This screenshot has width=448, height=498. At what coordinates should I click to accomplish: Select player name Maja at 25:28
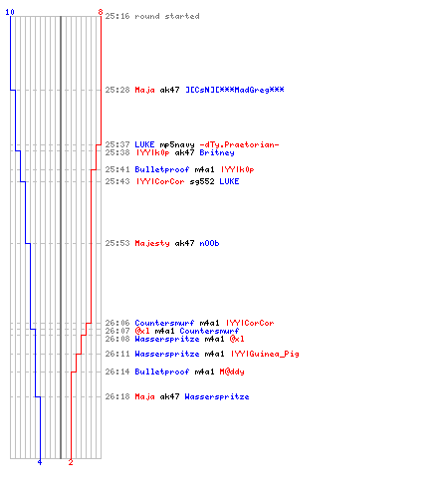pyautogui.click(x=144, y=90)
